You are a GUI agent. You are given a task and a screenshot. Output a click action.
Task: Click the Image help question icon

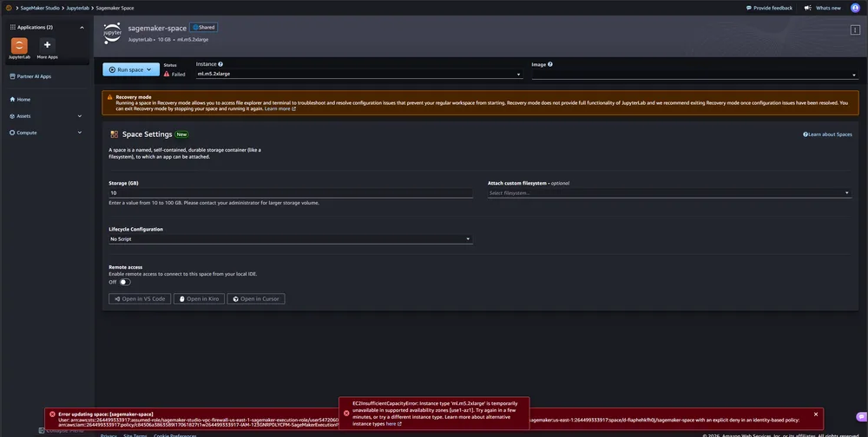tap(549, 64)
